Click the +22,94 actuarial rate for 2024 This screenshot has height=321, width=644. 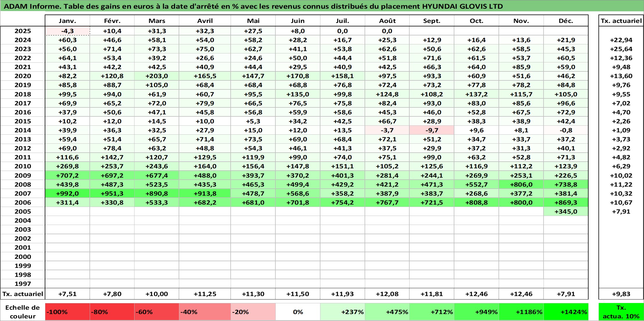click(621, 40)
